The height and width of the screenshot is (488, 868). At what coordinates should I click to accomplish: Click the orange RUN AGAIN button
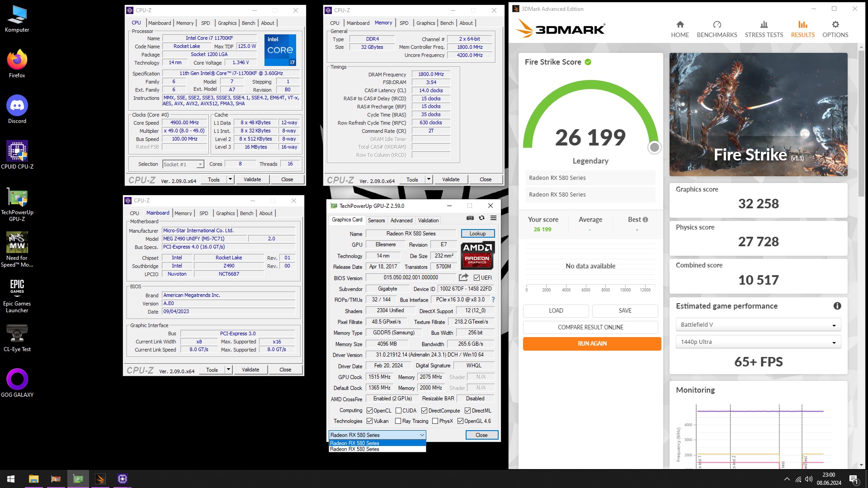(x=592, y=343)
